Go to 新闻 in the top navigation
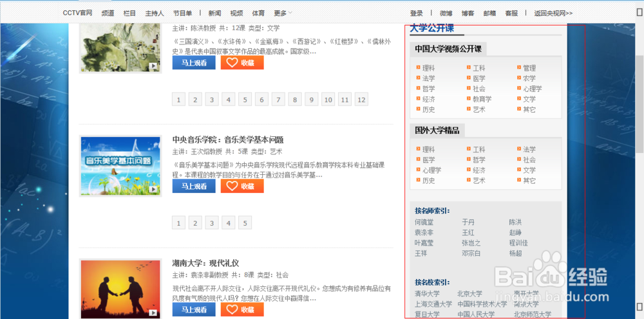The width and height of the screenshot is (644, 319). [214, 13]
